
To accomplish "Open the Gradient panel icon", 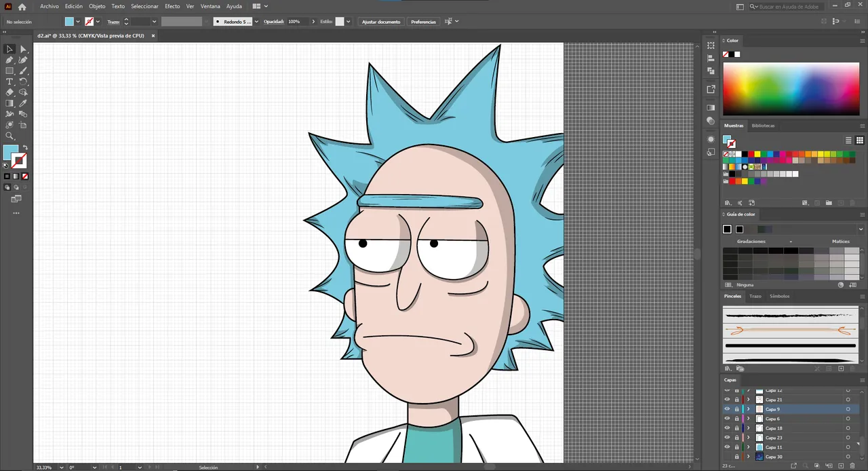I will pos(711,107).
